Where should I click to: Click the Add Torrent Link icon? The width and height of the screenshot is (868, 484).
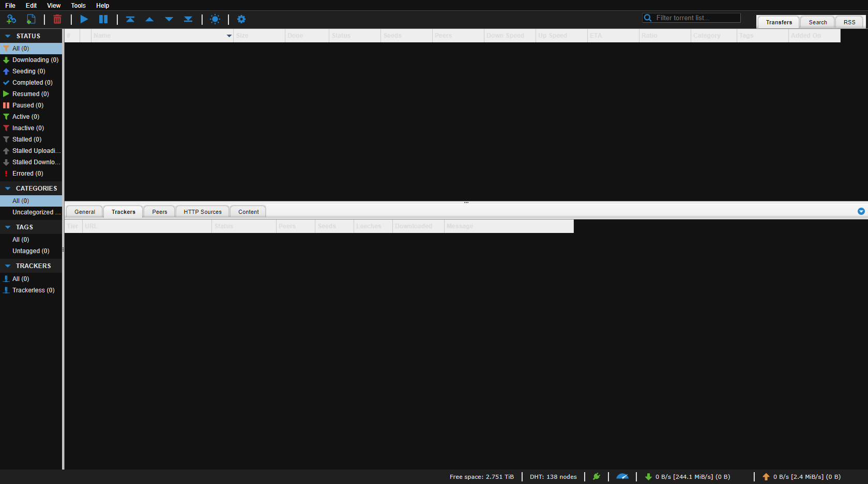pos(11,19)
